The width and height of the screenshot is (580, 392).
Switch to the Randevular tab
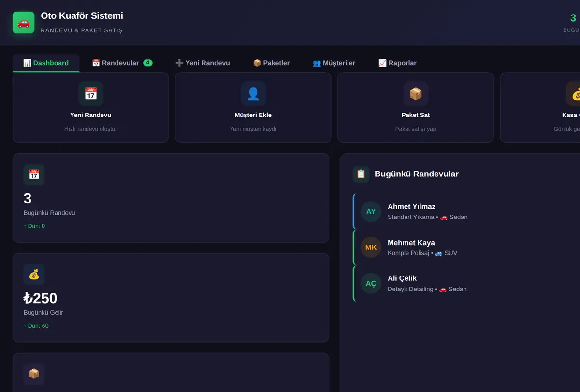pos(122,63)
